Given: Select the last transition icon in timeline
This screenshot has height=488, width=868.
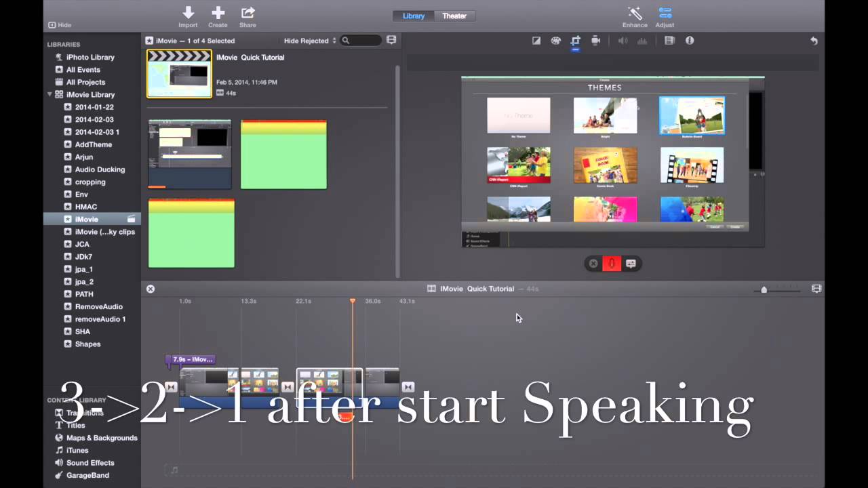Looking at the screenshot, I should pos(408,387).
